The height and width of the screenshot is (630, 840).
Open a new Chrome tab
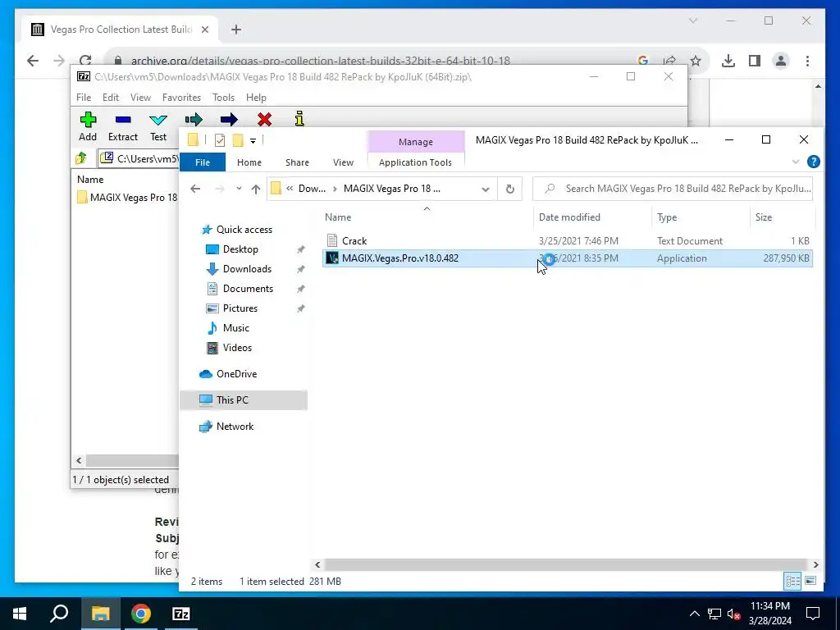coord(236,30)
